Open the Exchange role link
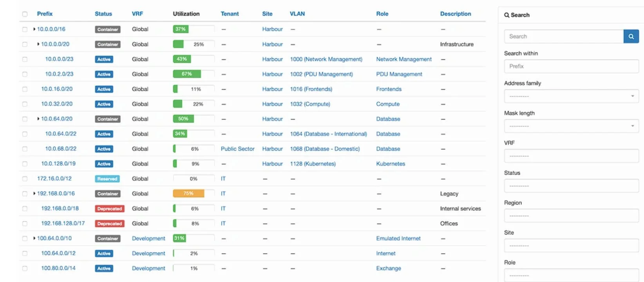This screenshot has height=282, width=644. pyautogui.click(x=389, y=268)
